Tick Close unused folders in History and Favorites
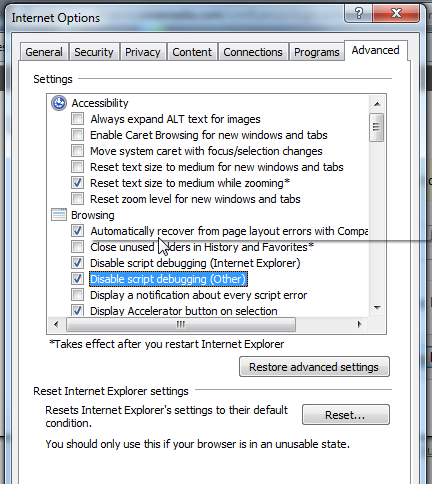432x484 pixels. click(x=77, y=247)
